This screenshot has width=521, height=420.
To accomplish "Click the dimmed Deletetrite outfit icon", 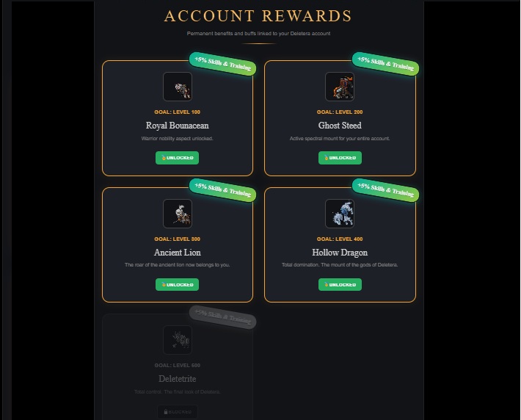I will click(178, 340).
